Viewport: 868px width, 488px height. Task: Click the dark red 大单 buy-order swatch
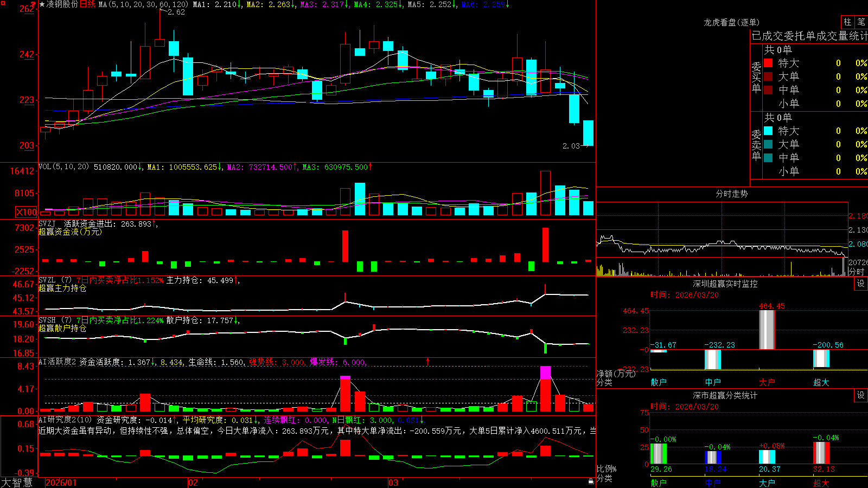(768, 76)
